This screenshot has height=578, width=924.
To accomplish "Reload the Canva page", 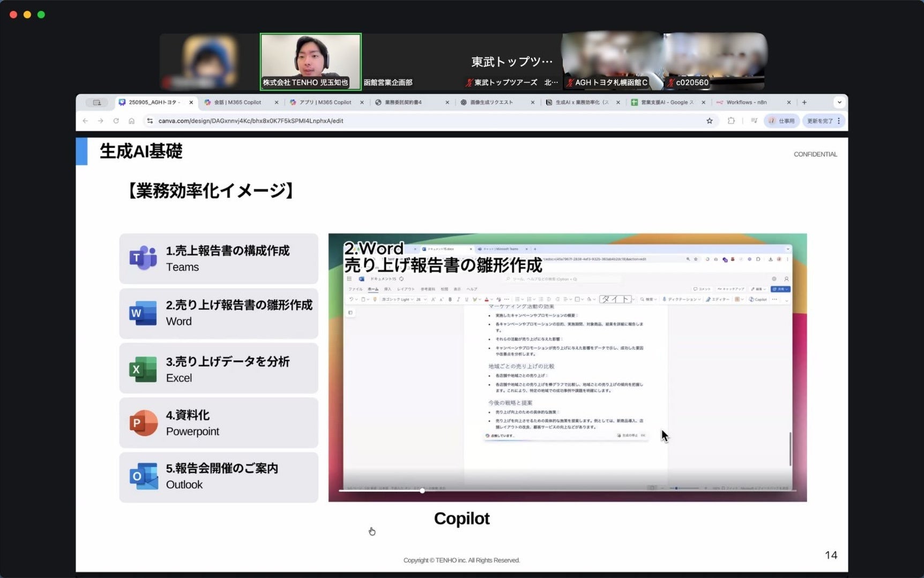I will [x=116, y=121].
